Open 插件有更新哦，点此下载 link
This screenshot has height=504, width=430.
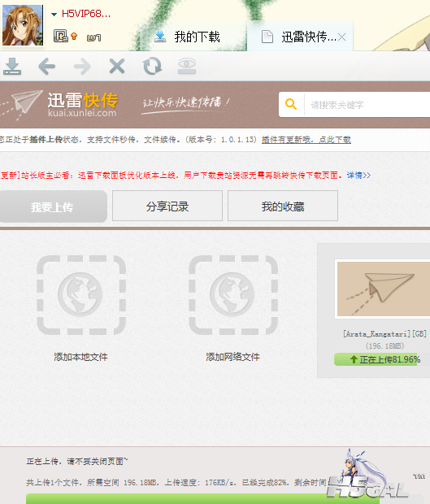[x=306, y=140]
